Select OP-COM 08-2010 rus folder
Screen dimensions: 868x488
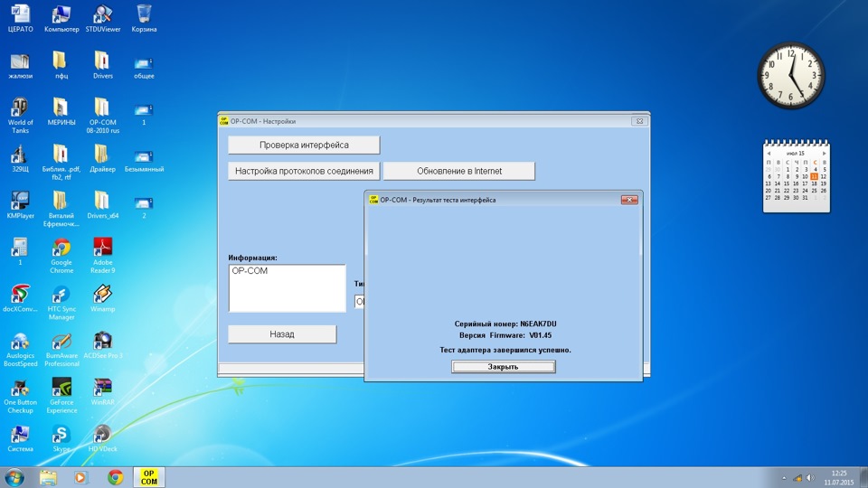tap(103, 116)
